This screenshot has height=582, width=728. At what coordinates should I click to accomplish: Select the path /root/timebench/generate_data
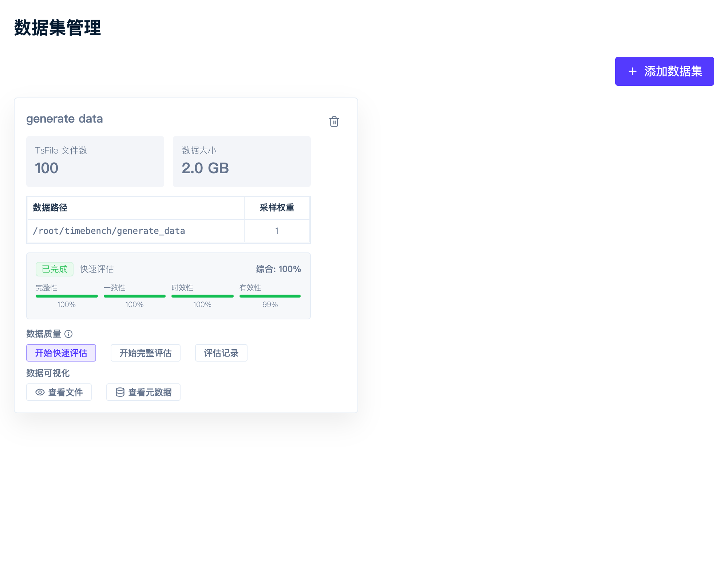[x=109, y=231]
